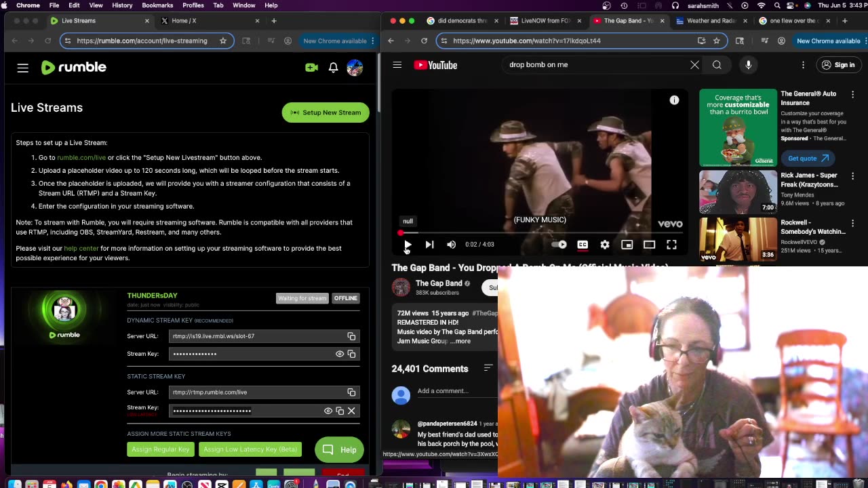Reload the YouTube page
Image resolution: width=868 pixels, height=488 pixels.
pyautogui.click(x=424, y=41)
